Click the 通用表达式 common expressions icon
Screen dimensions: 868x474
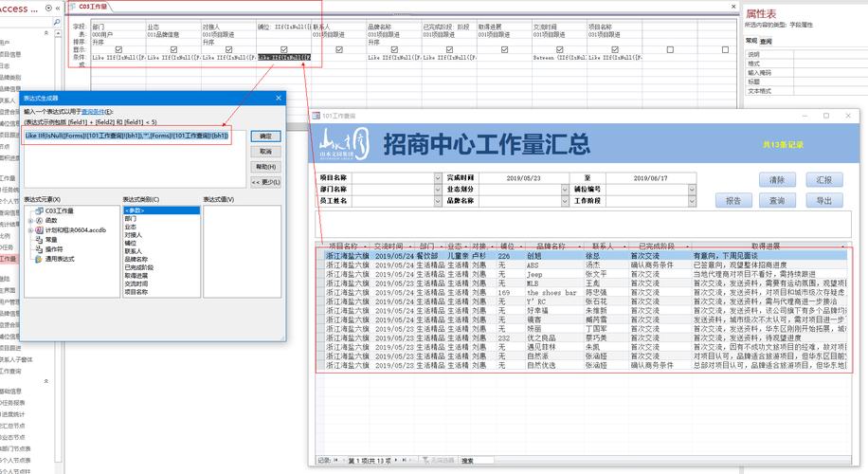coord(39,259)
